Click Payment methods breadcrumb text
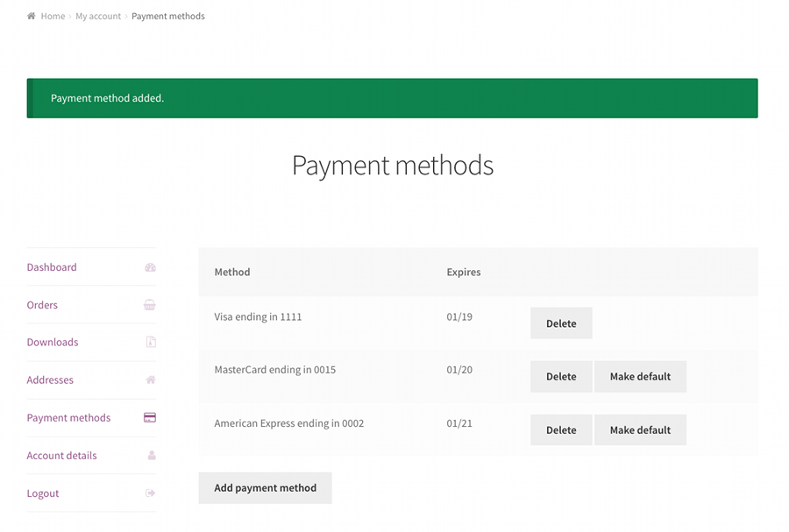Image resolution: width=789 pixels, height=532 pixels. [168, 16]
